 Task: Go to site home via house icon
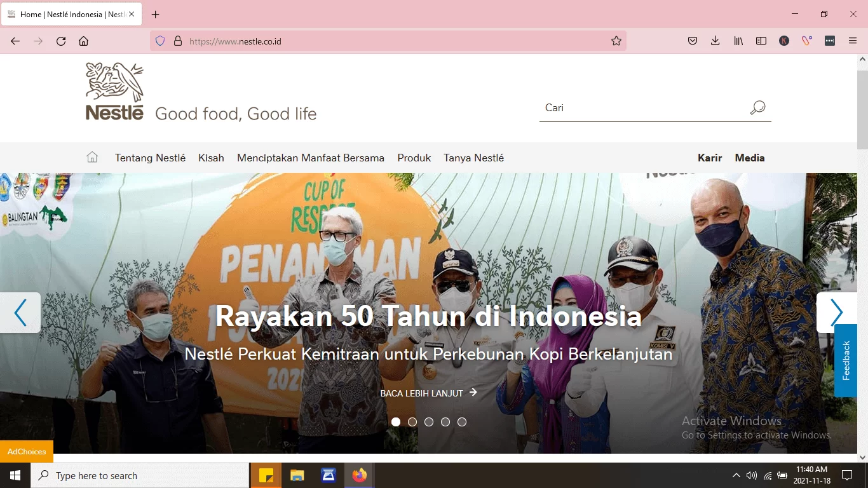tap(92, 157)
